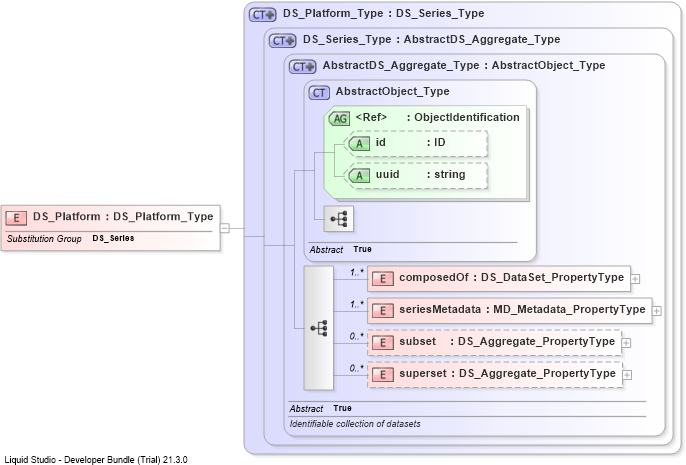Expand the composedOf element
686x465 pixels.
click(635, 279)
